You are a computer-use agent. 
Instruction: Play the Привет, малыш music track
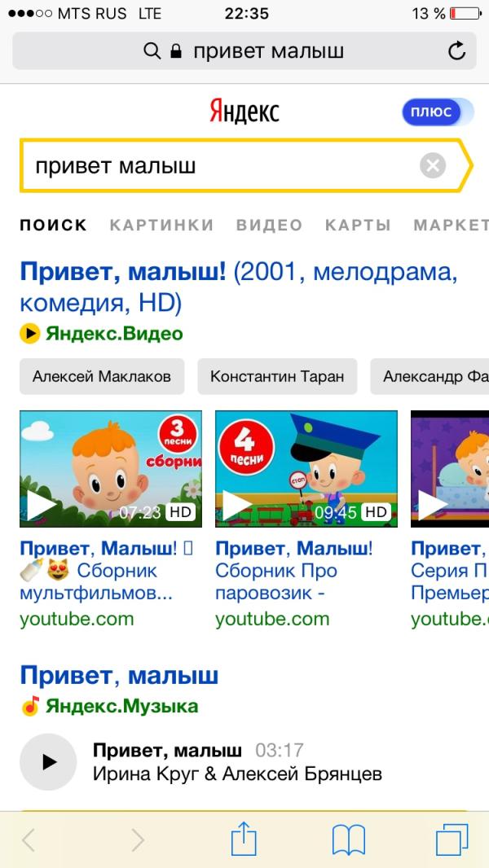click(x=48, y=761)
